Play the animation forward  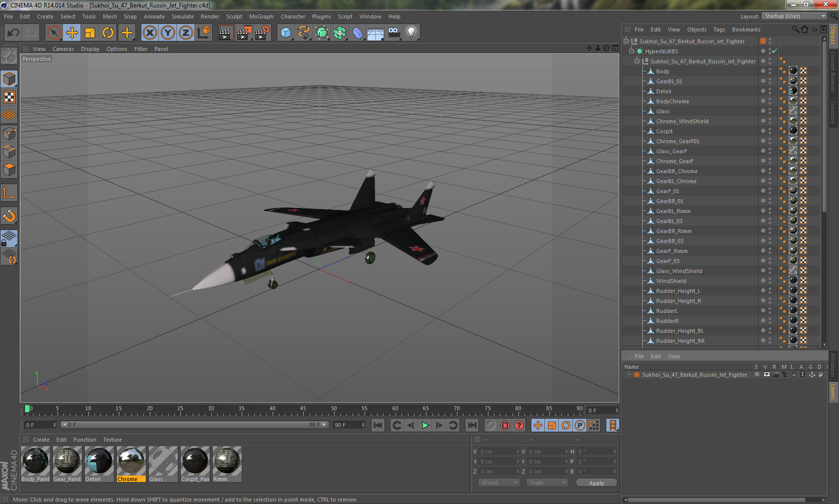coord(425,425)
